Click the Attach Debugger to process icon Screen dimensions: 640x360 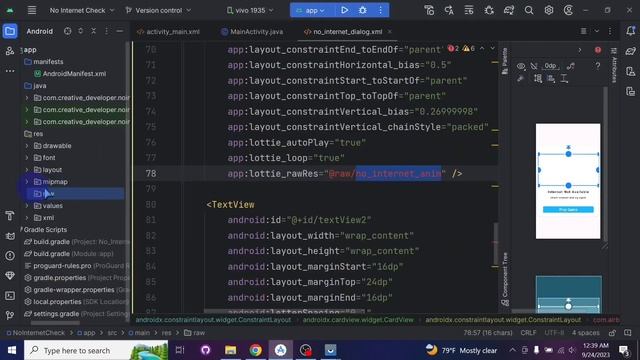point(489,10)
